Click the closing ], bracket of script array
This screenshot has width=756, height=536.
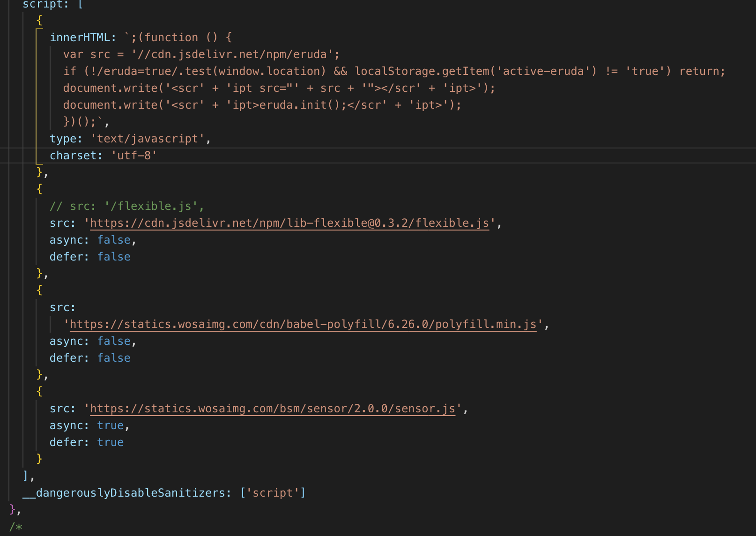point(28,476)
